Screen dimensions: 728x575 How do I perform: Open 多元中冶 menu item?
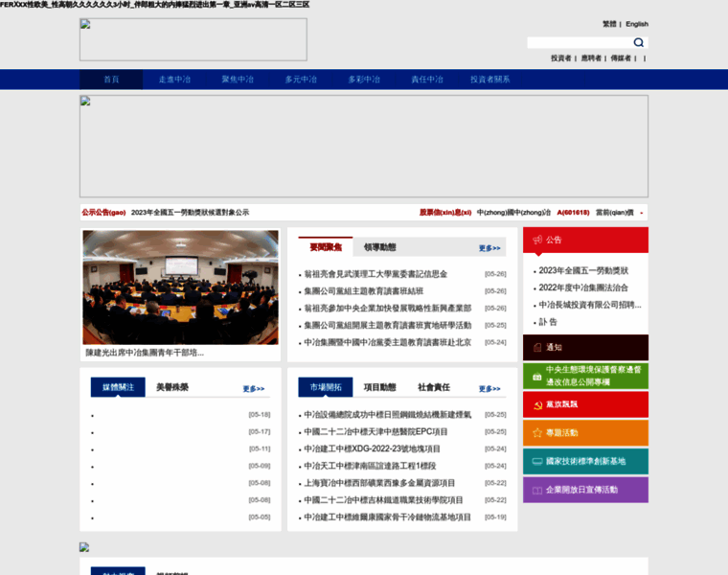click(x=301, y=80)
